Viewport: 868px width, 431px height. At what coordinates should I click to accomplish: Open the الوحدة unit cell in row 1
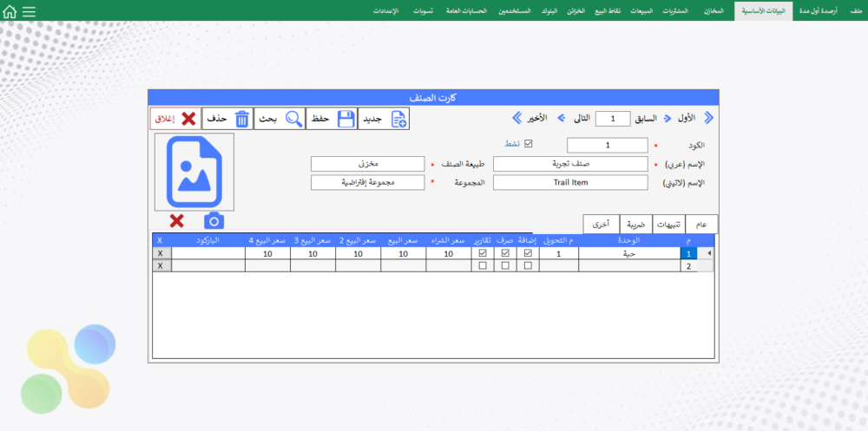[629, 254]
